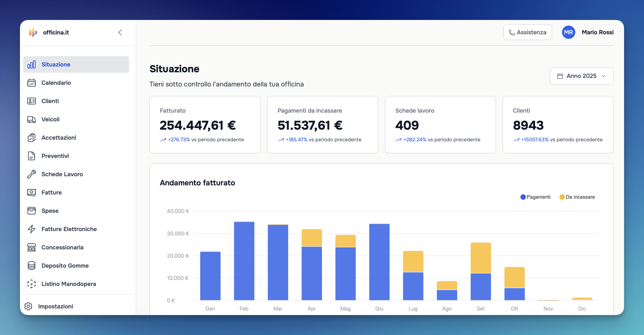Click the Veicoli truck icon
The image size is (644, 335).
point(32,119)
